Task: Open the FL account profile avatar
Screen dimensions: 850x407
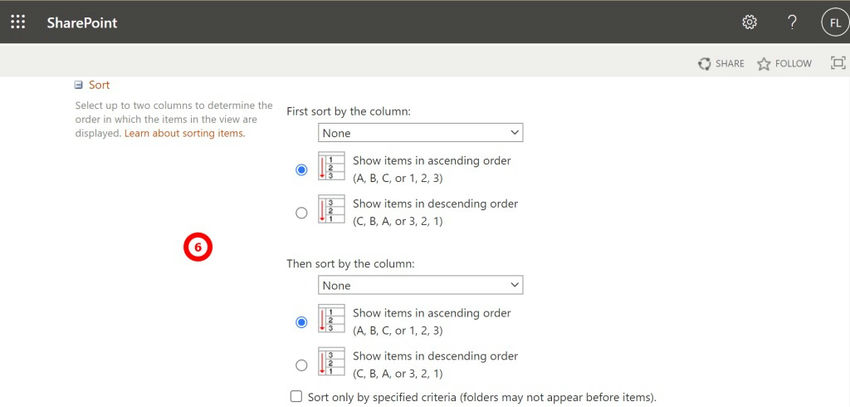Action: (833, 22)
